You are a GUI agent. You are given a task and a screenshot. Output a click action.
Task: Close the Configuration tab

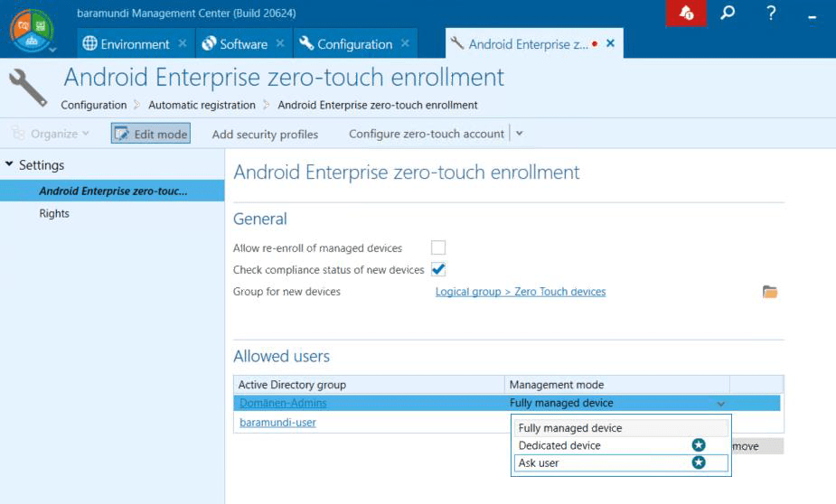coord(405,43)
